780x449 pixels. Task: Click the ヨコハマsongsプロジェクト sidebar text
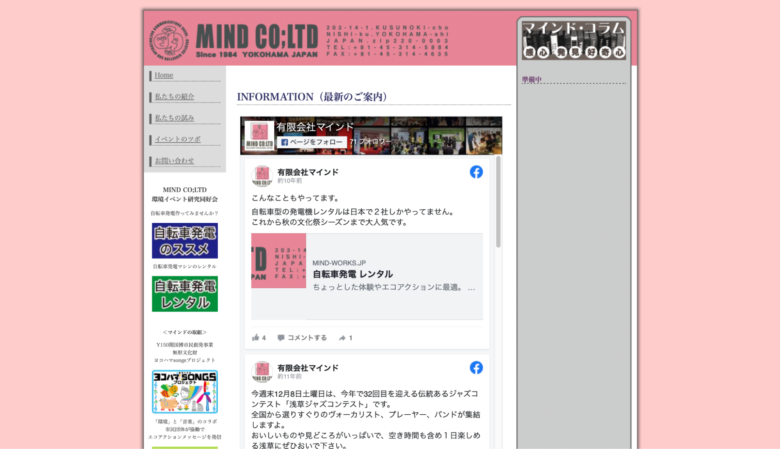point(185,360)
